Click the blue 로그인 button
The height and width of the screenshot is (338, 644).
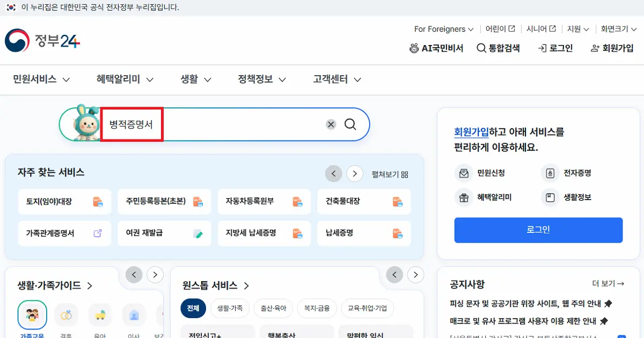(x=538, y=230)
